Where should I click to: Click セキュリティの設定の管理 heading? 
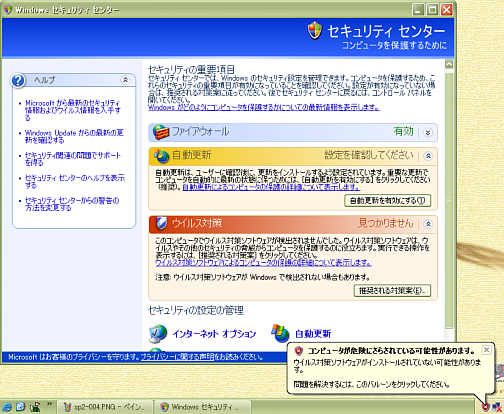point(196,311)
